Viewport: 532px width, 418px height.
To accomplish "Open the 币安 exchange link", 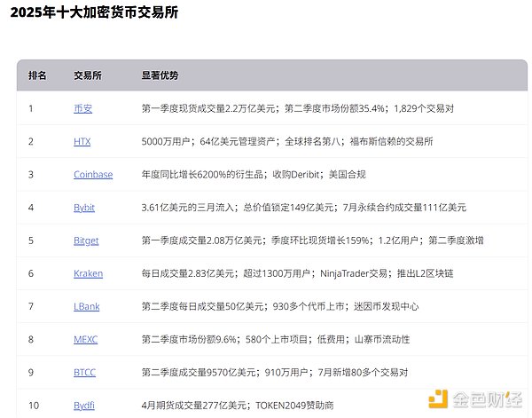I will point(82,108).
